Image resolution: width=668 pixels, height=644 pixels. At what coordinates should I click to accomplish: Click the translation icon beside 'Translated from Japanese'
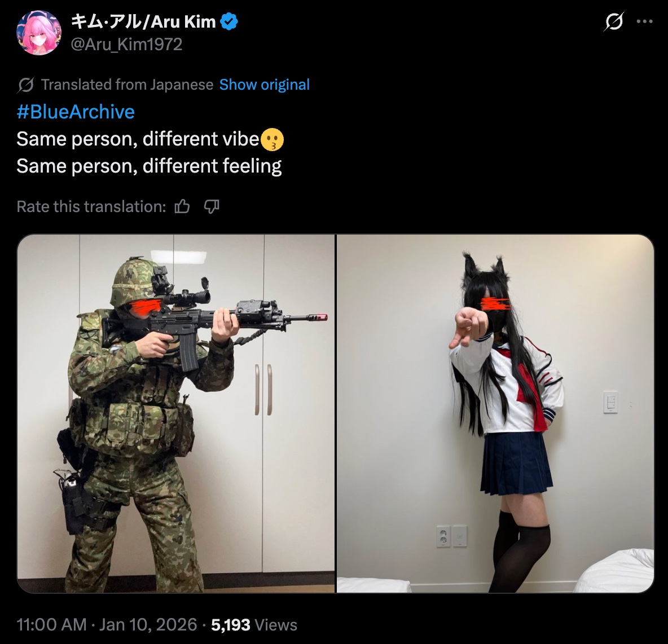25,85
